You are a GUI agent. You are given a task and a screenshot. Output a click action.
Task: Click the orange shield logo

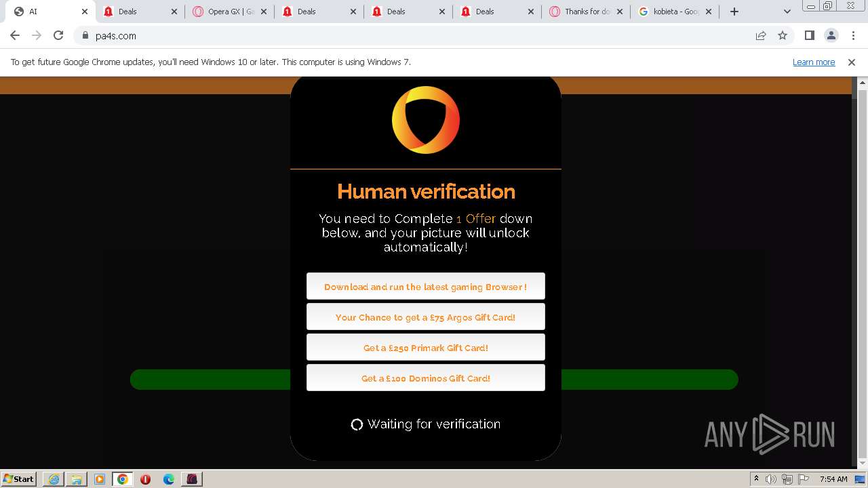point(426,120)
